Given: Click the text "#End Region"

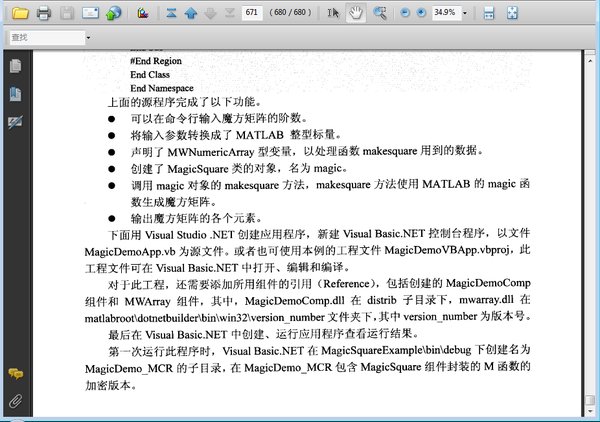Looking at the screenshot, I should [156, 61].
